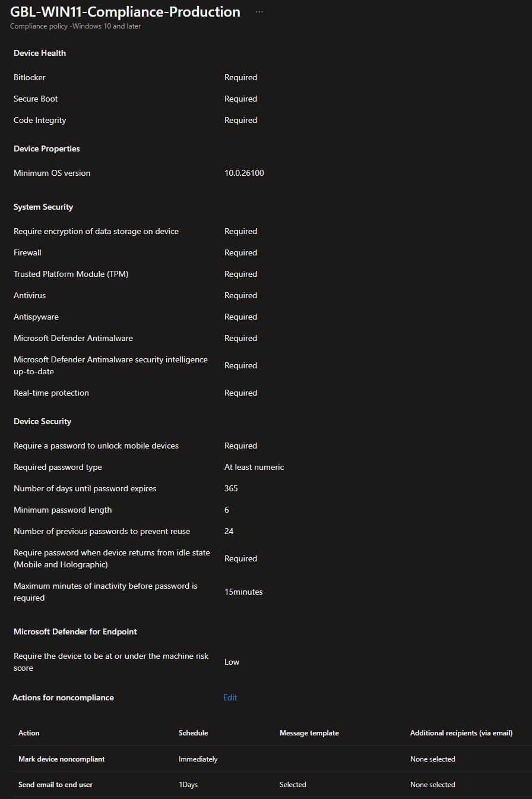
Task: Open the ellipsis menu beside the policy title
Action: (x=259, y=12)
